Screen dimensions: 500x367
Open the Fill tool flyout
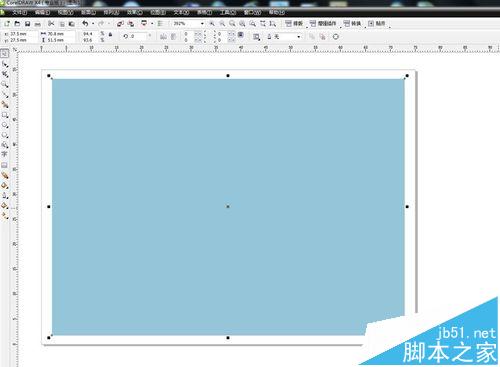(5, 206)
